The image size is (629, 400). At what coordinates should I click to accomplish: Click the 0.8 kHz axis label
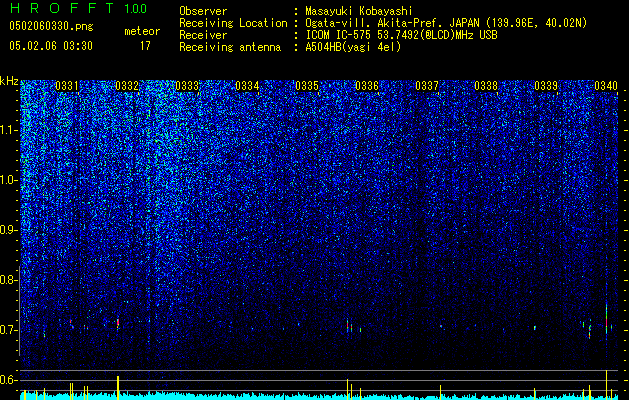[9, 280]
